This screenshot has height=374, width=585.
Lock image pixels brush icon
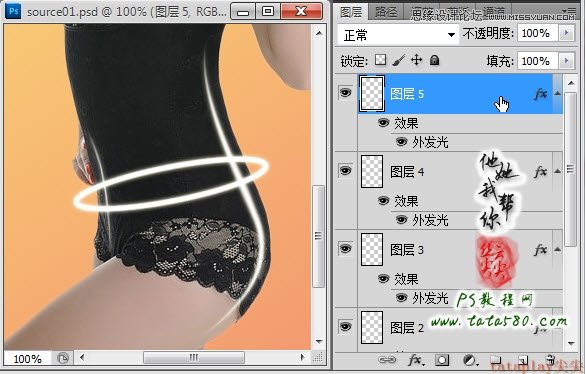[x=398, y=60]
